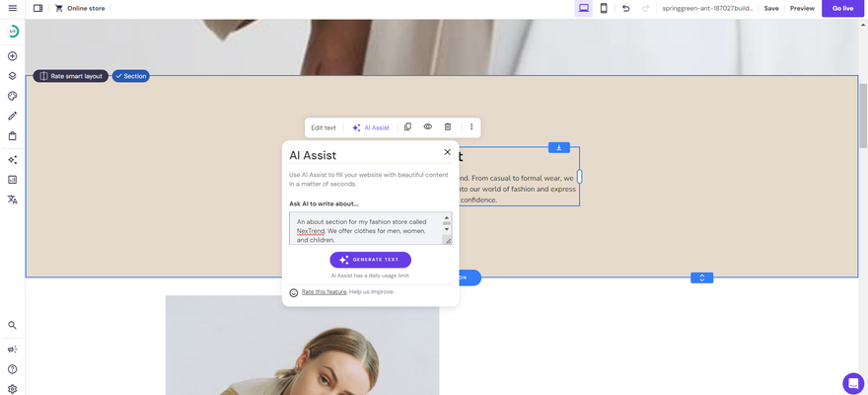Open the translate languages panel
The height and width of the screenshot is (395, 868).
point(12,199)
